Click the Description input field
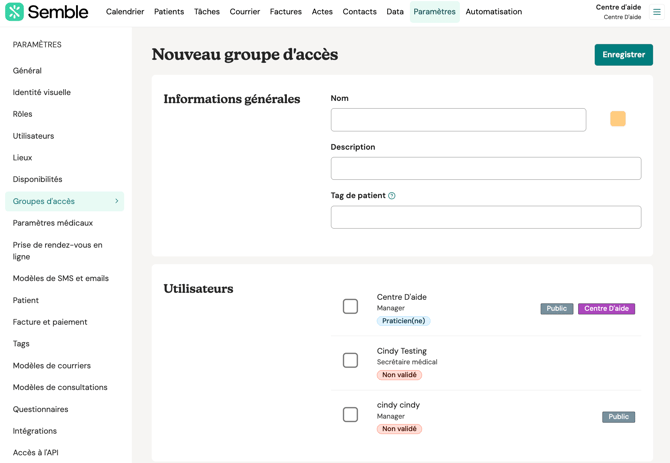 485,168
